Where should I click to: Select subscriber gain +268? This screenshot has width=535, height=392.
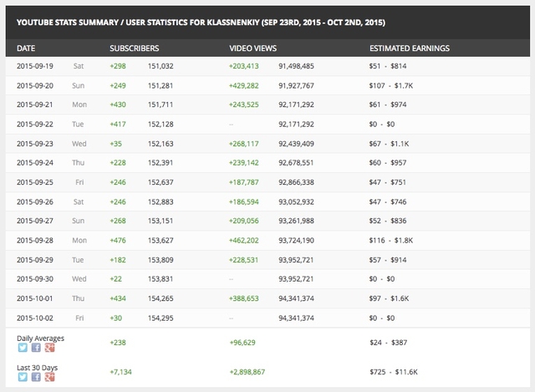[118, 221]
